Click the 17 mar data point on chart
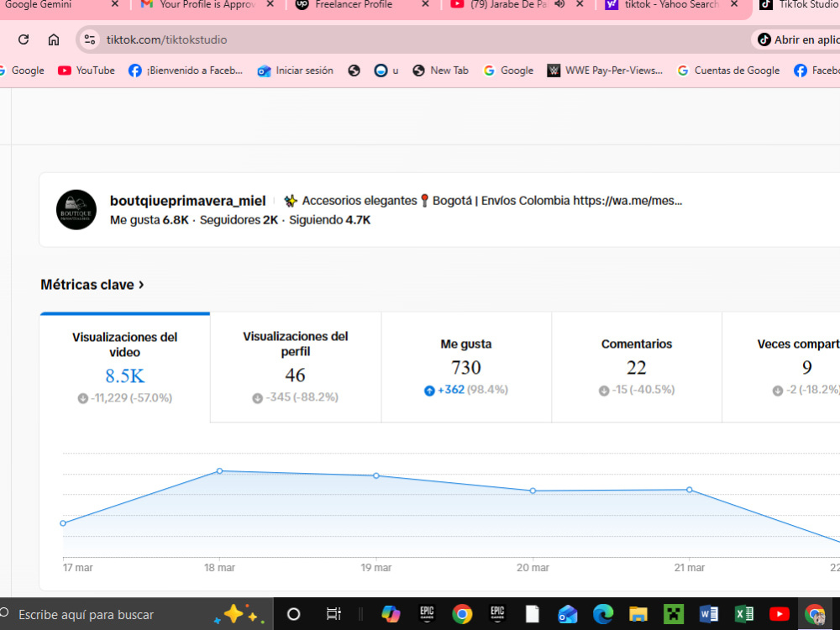The image size is (840, 630). point(63,523)
